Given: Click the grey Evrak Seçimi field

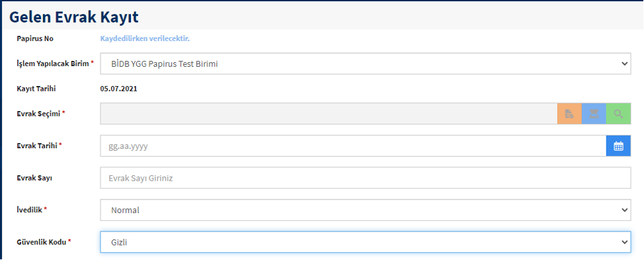Looking at the screenshot, I should coord(329,114).
